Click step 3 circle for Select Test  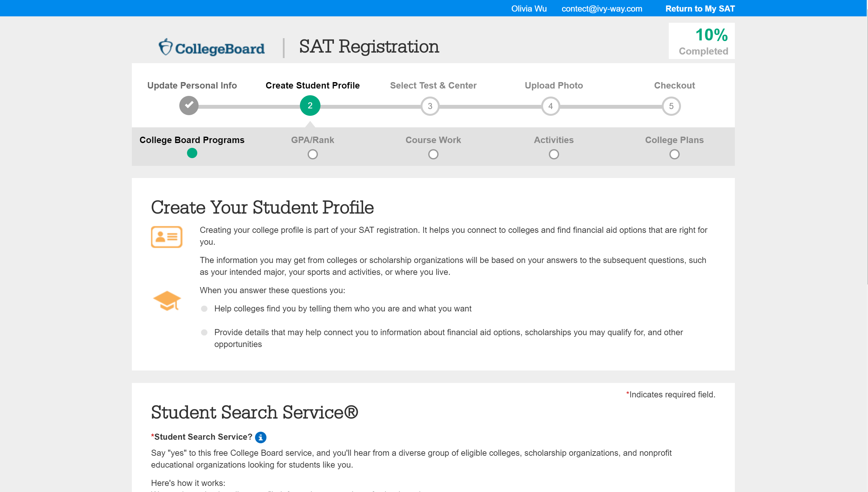[430, 106]
